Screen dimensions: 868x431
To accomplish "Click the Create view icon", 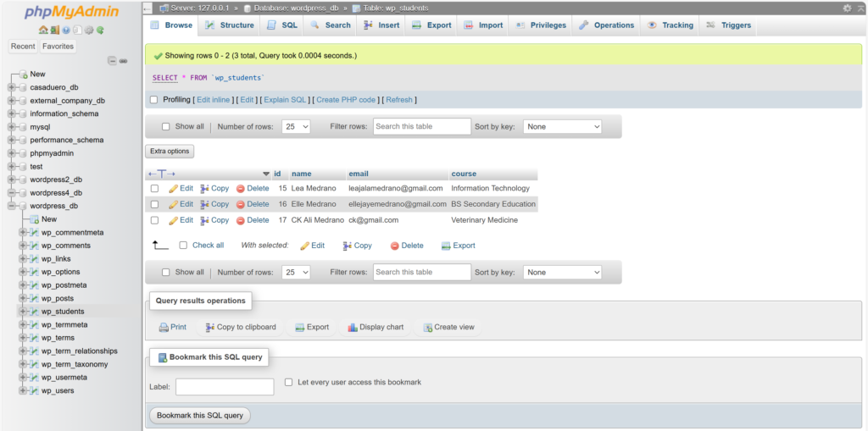I will [x=428, y=328].
